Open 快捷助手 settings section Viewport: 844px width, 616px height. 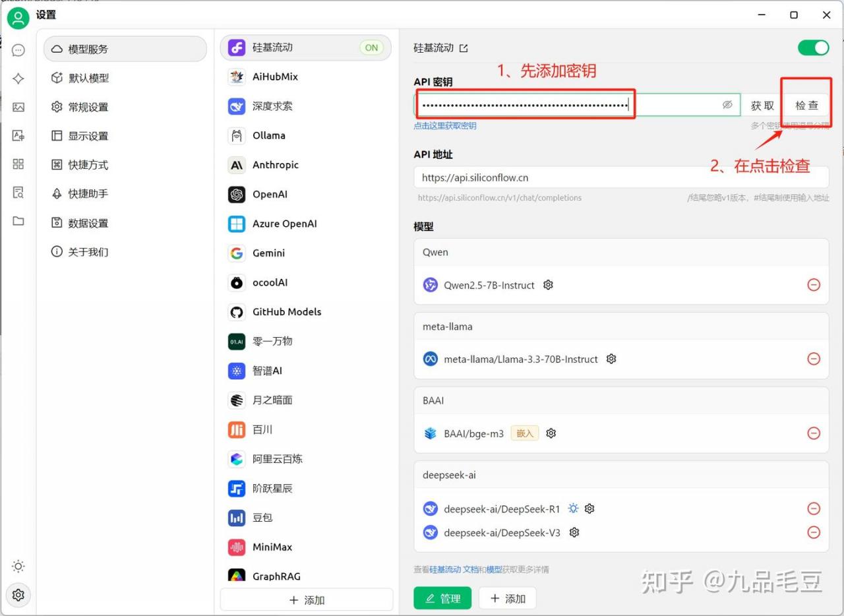[x=125, y=194]
